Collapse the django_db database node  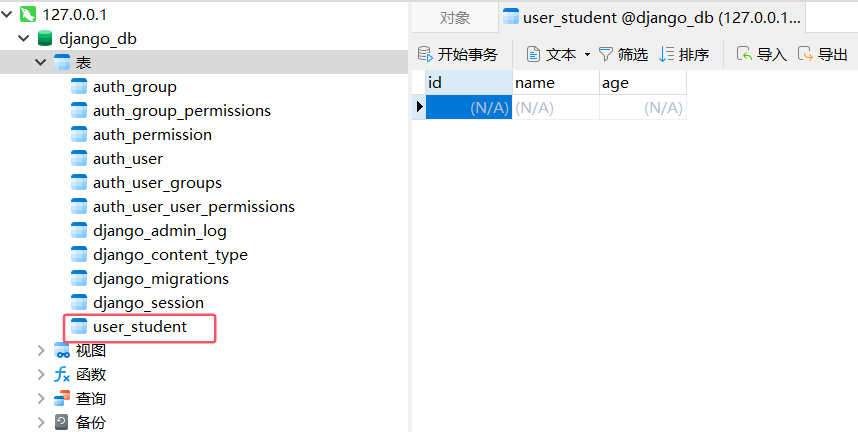(x=24, y=39)
